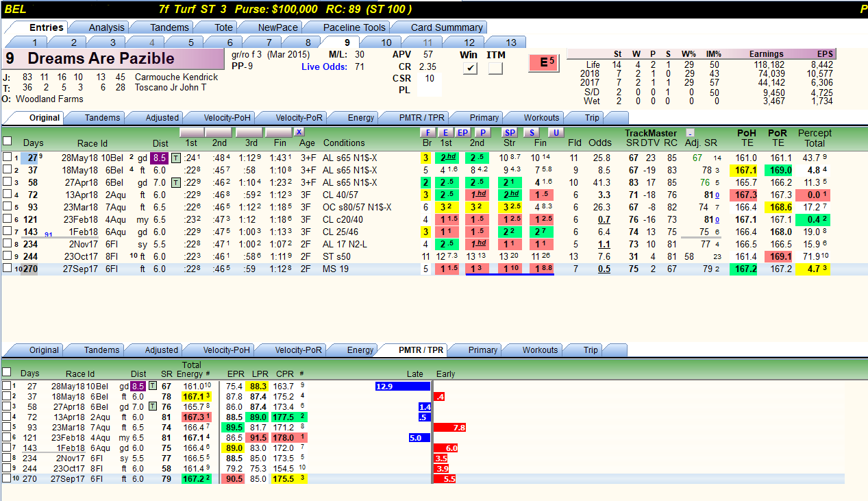The image size is (868, 501).
Task: Tick the select-all checkbox beside the upper Days header
Action: 7,142
